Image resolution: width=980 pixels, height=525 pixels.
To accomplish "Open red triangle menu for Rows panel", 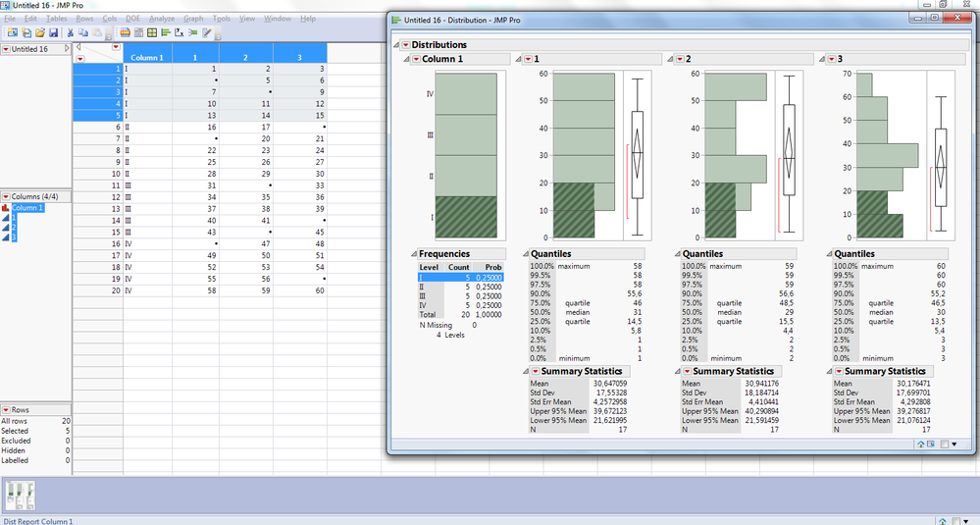I will 6,409.
